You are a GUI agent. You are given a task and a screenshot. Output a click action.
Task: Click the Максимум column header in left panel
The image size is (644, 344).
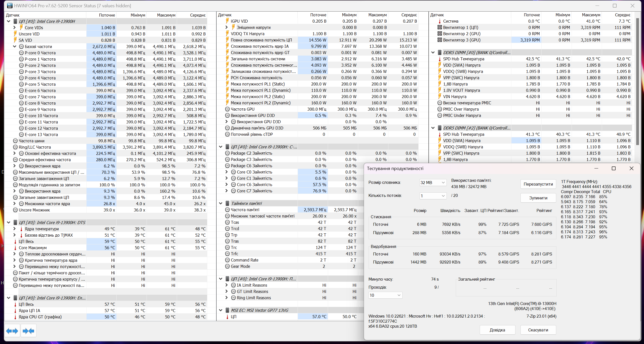[166, 15]
